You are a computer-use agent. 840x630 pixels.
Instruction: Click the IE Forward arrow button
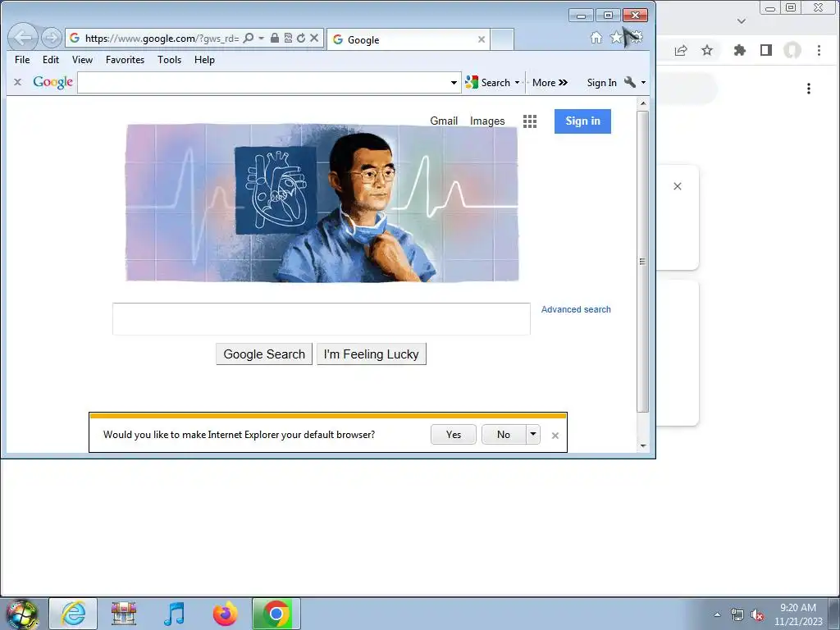[52, 38]
